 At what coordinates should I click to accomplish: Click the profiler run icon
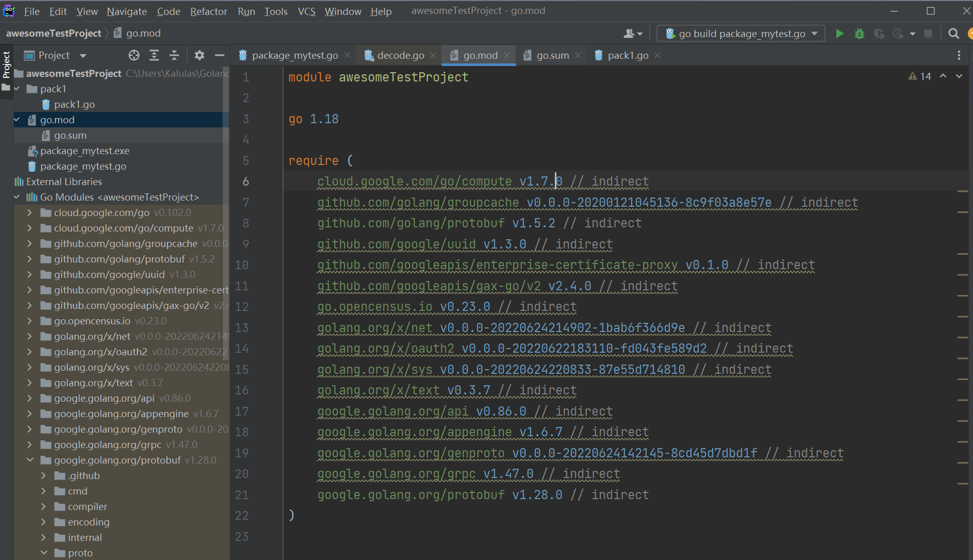pos(898,34)
